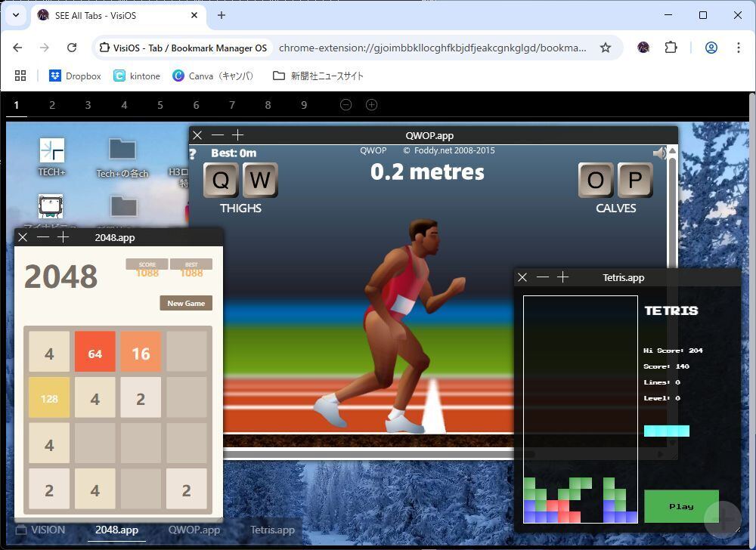
Task: Open the VisiOS extension icon in toolbar
Action: [643, 48]
